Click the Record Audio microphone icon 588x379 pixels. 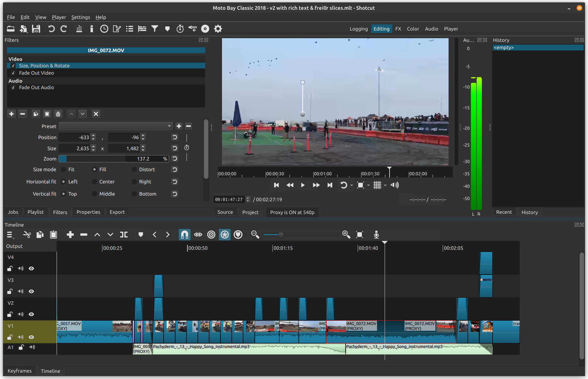376,235
